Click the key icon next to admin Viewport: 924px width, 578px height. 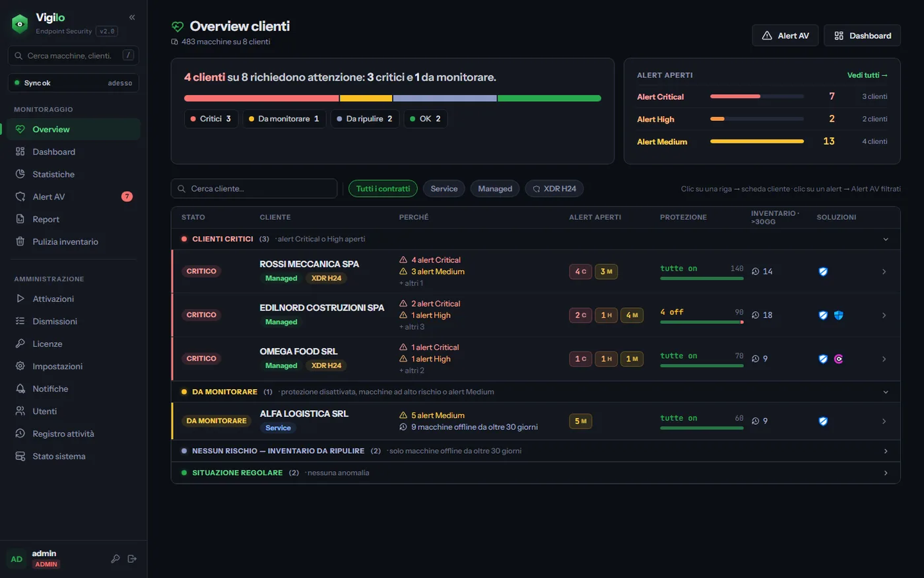[x=115, y=559]
